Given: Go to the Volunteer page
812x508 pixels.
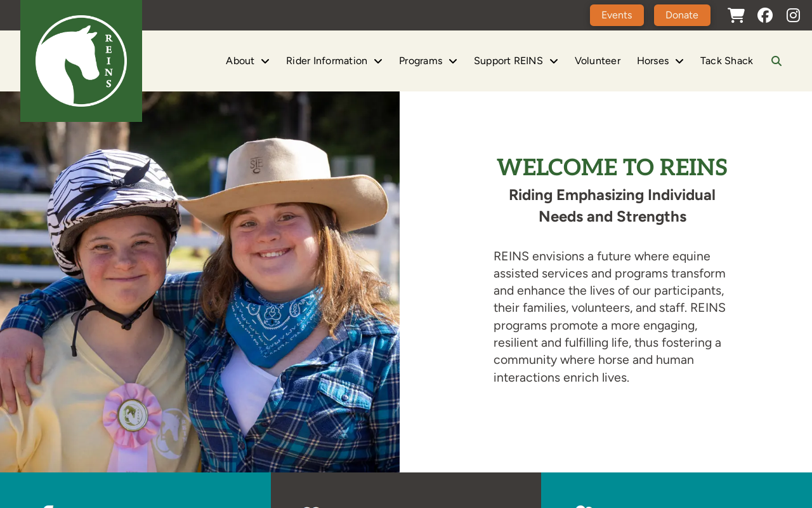Looking at the screenshot, I should 598,61.
